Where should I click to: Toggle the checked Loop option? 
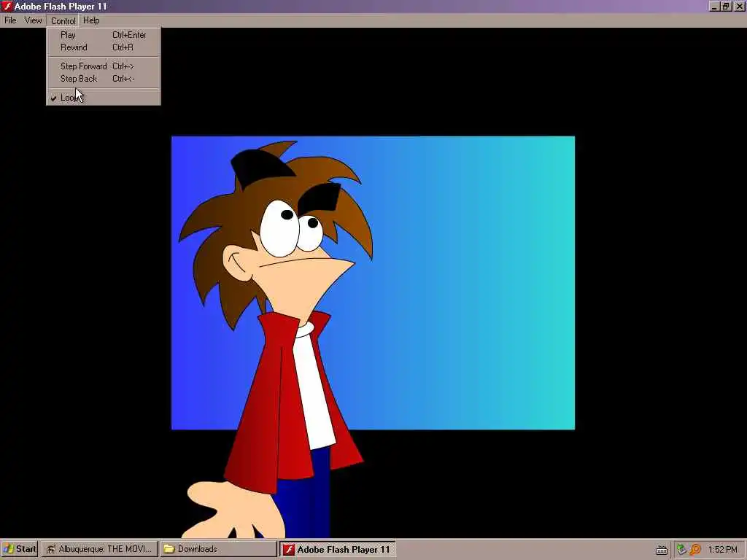point(104,98)
